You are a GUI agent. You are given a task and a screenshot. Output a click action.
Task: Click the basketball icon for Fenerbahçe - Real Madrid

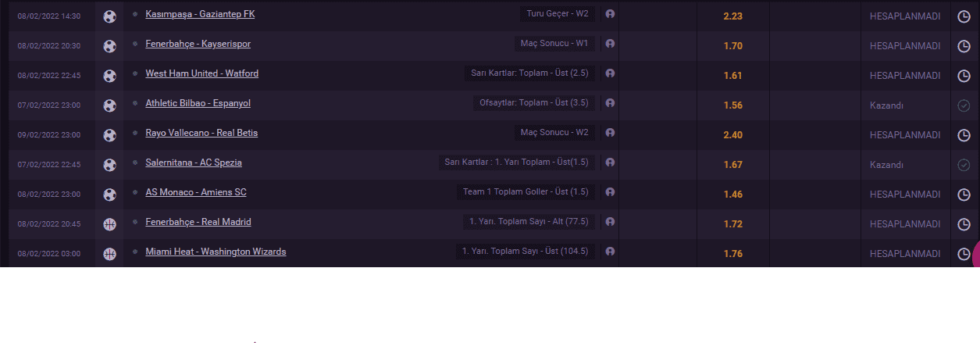point(109,224)
